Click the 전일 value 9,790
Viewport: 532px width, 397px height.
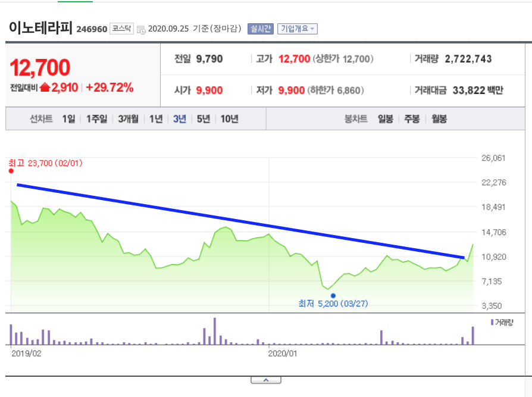[209, 59]
